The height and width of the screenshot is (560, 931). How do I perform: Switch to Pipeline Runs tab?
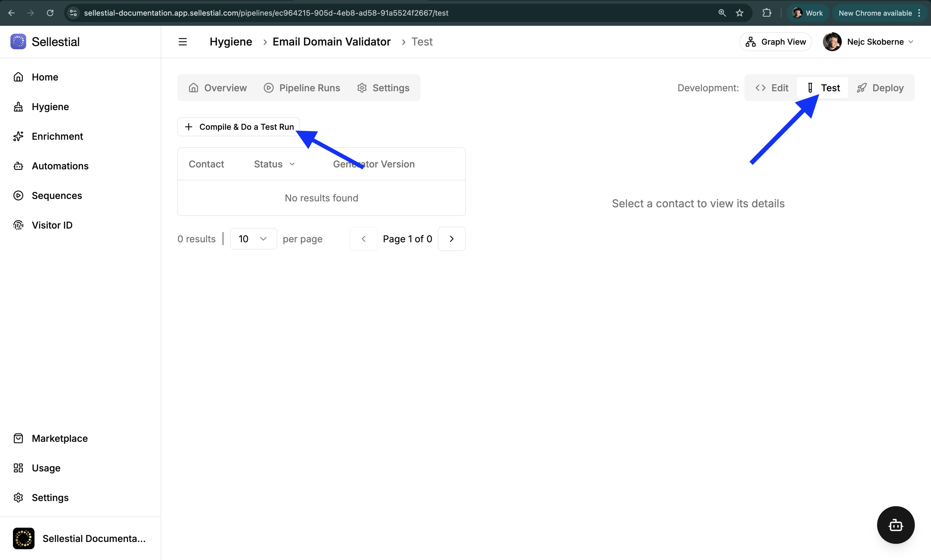click(302, 88)
